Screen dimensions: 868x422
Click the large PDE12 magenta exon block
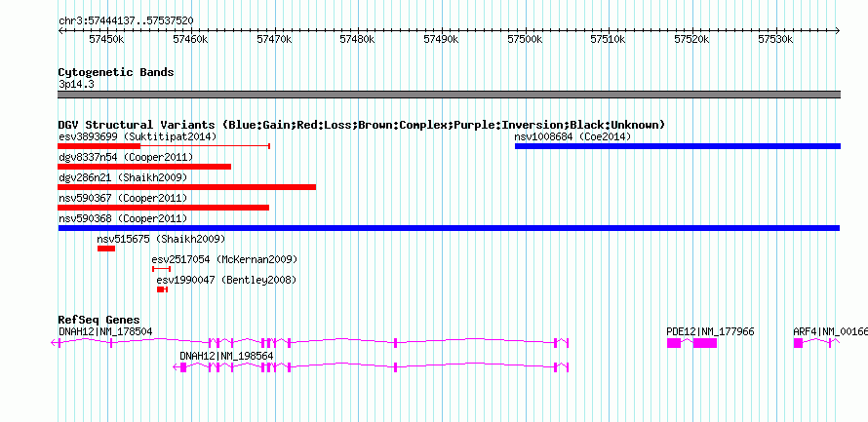pyautogui.click(x=705, y=343)
